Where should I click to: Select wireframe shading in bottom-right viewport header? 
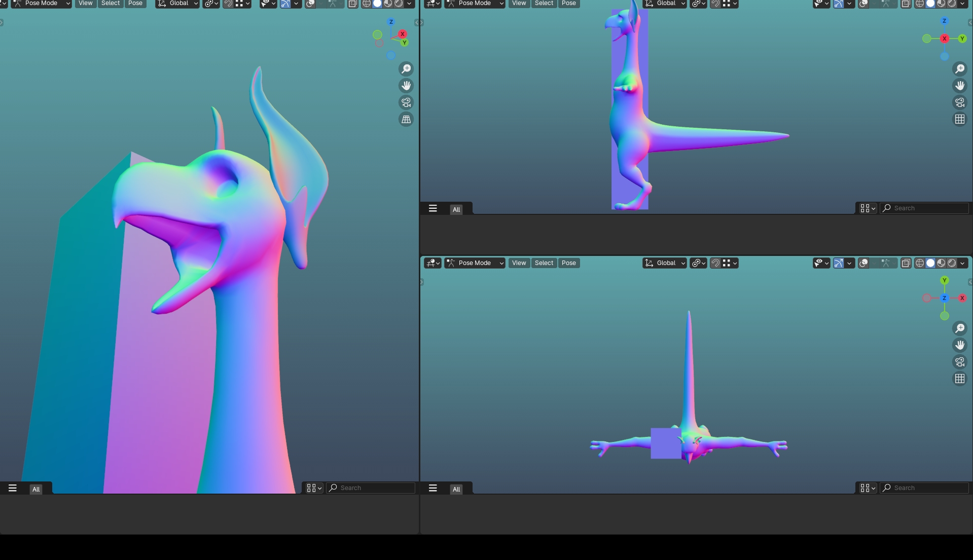(920, 263)
